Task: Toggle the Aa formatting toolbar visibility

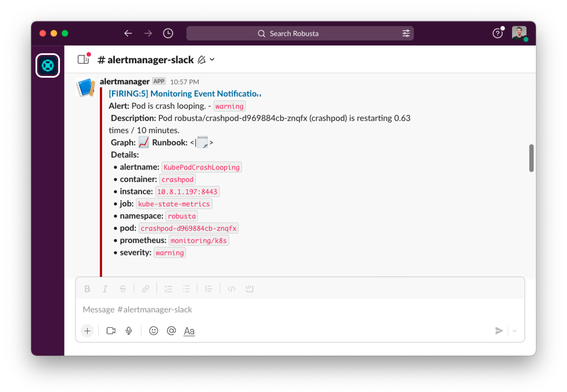Action: 189,331
